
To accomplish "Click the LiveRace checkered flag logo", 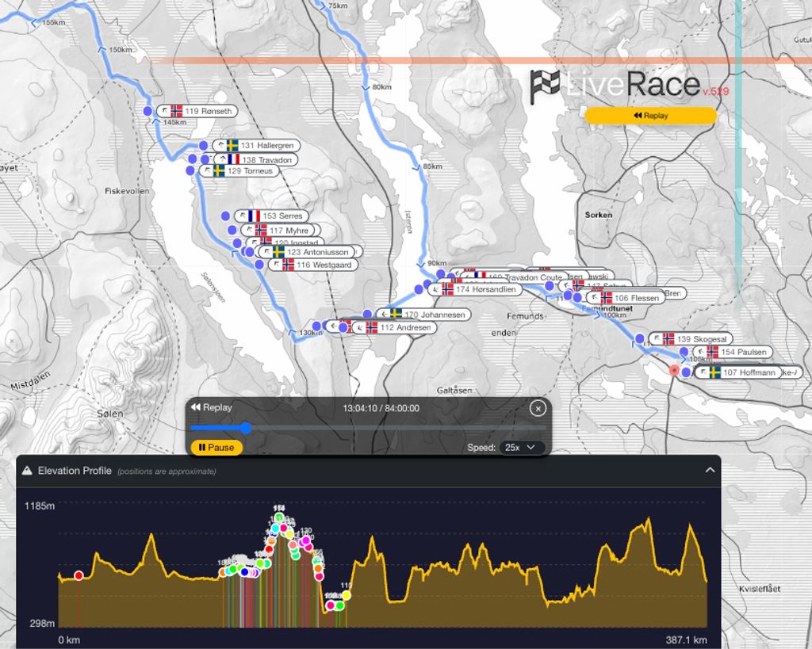I will pos(546,86).
